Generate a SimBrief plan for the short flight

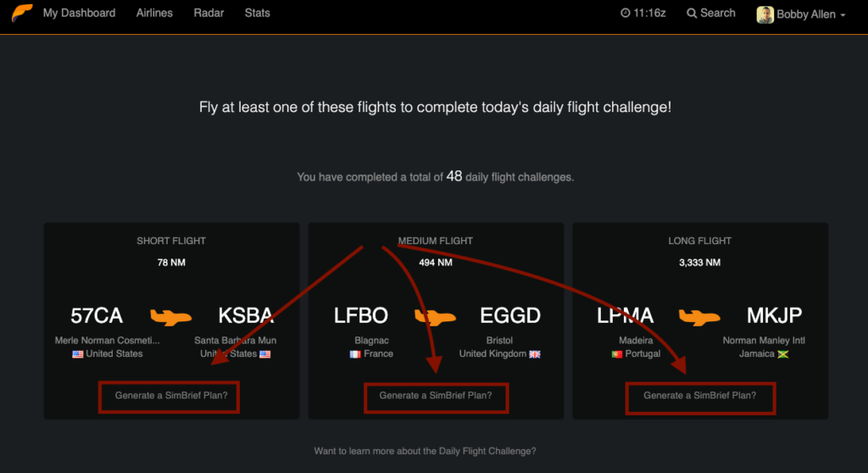click(x=171, y=396)
